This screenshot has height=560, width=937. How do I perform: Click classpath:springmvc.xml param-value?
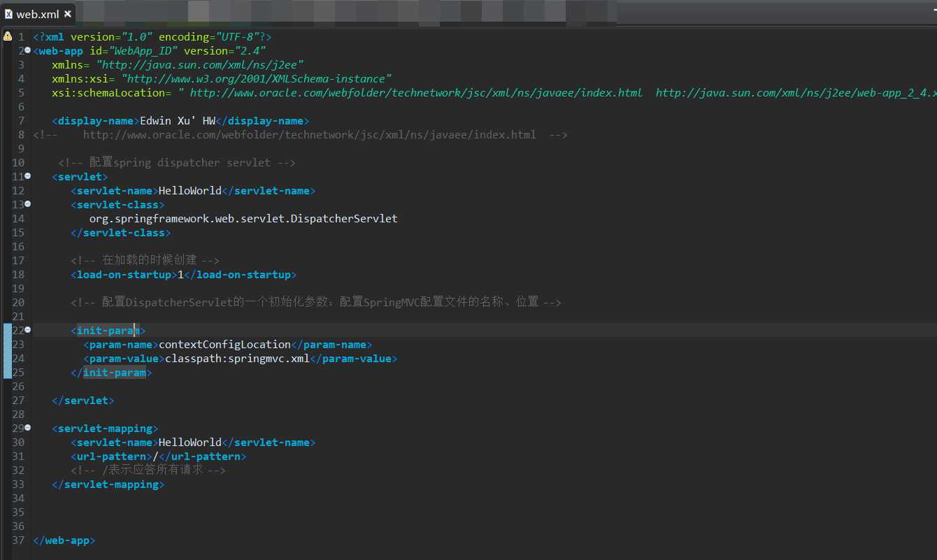237,358
